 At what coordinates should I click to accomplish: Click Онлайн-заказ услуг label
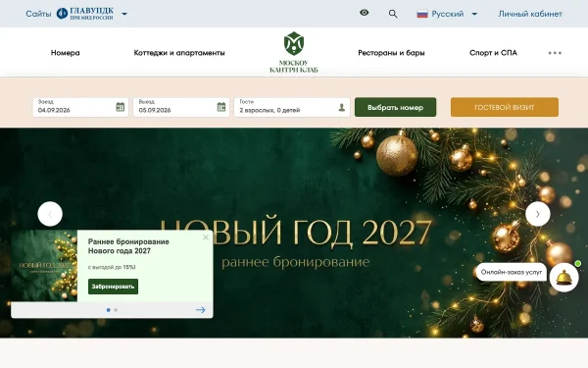click(x=512, y=272)
